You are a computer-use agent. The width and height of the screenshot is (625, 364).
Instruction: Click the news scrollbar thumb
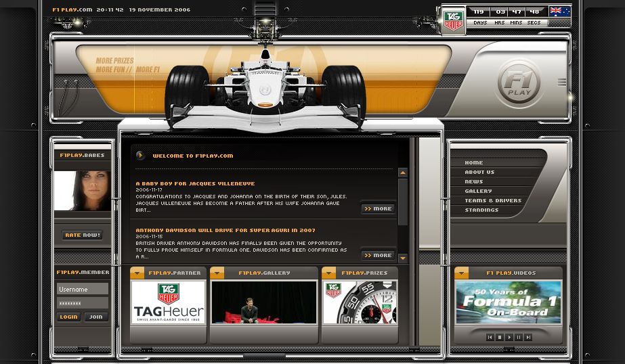pyautogui.click(x=403, y=202)
